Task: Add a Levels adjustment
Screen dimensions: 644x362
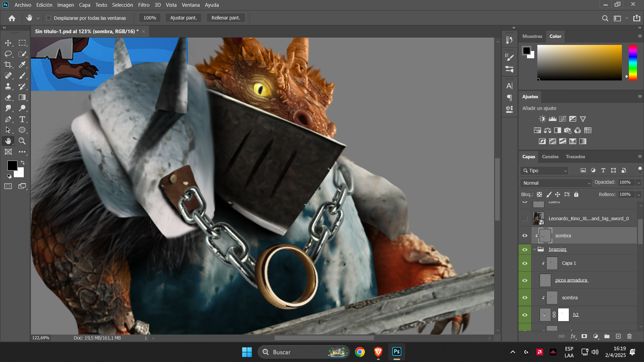Action: (x=552, y=119)
